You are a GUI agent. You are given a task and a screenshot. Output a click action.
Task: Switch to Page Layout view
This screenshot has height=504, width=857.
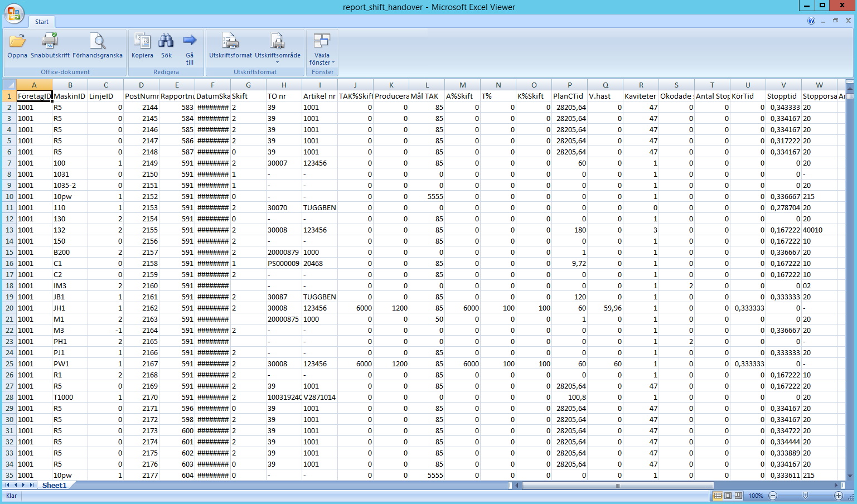[x=728, y=496]
